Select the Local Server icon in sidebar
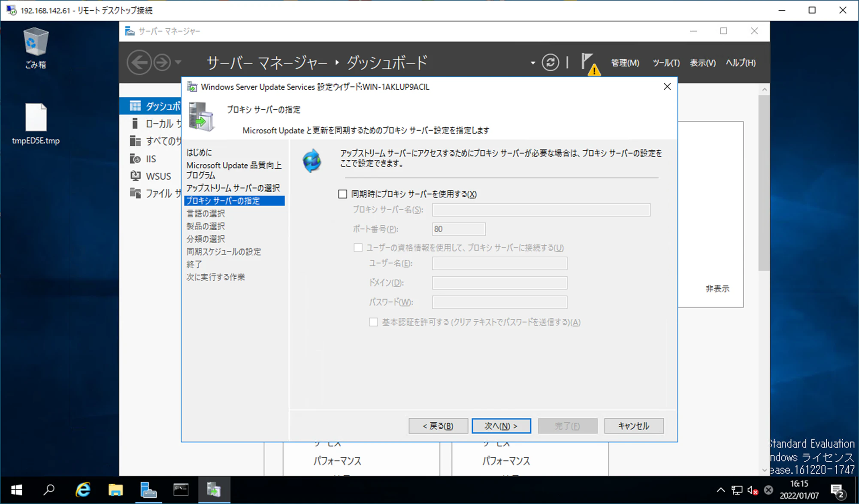This screenshot has width=859, height=504. [135, 124]
